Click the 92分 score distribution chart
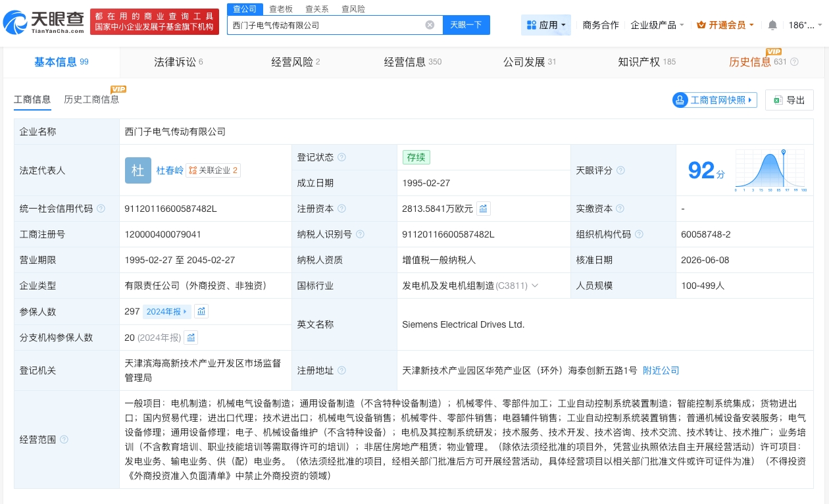The height and width of the screenshot is (504, 829). (x=770, y=170)
